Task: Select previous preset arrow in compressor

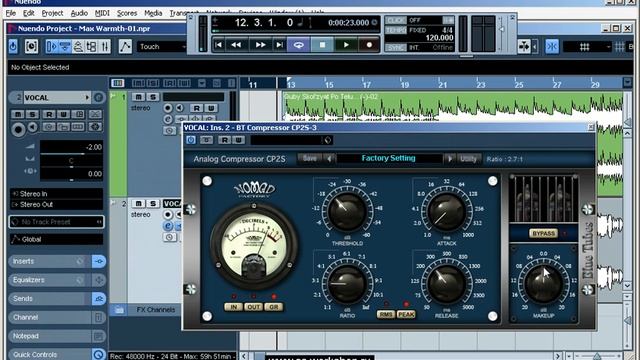Action: point(329,159)
